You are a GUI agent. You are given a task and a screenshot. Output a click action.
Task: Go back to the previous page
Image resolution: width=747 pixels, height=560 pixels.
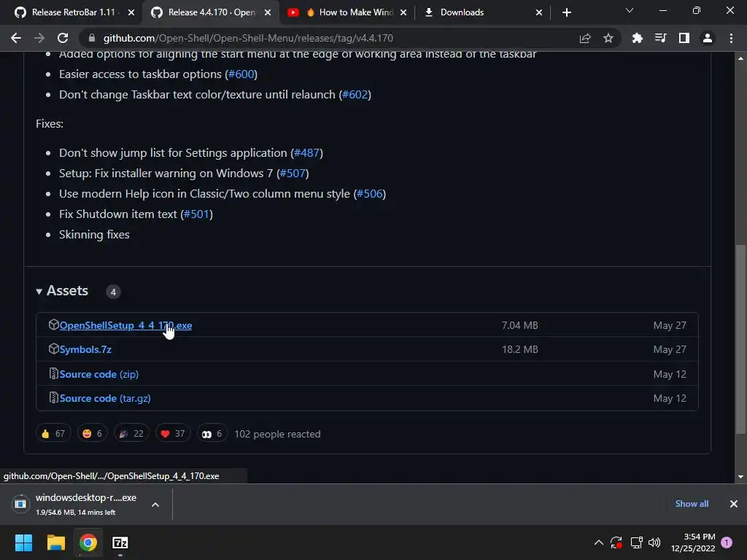pyautogui.click(x=16, y=38)
